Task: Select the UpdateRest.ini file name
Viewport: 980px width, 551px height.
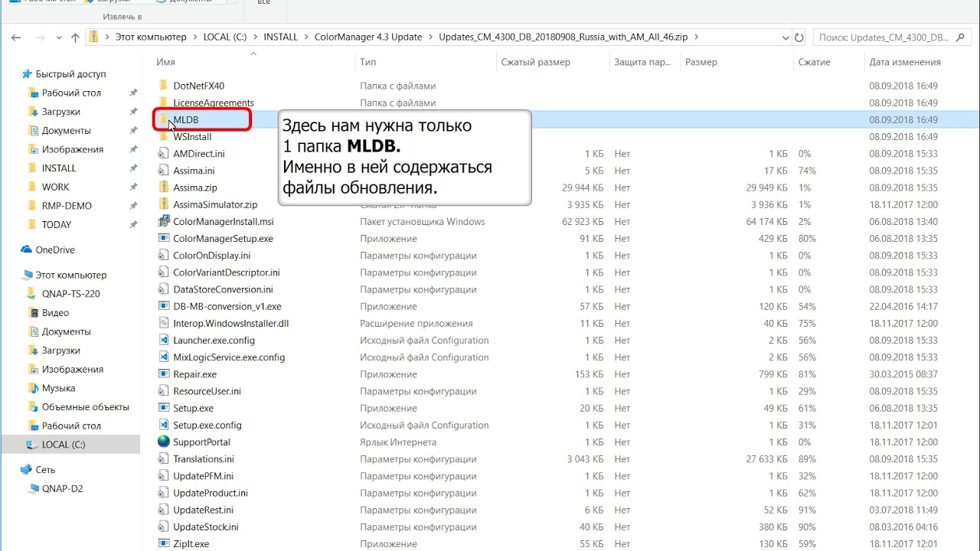Action: (204, 510)
